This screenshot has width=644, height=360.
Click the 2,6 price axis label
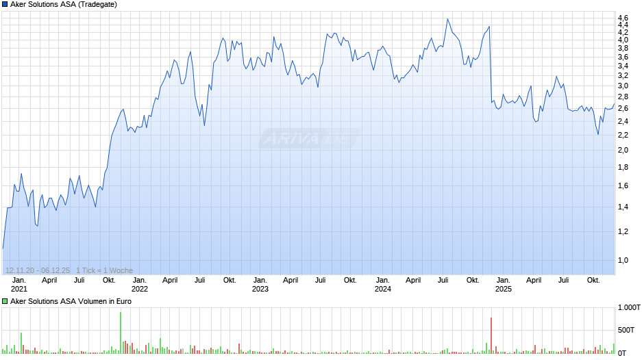click(623, 108)
